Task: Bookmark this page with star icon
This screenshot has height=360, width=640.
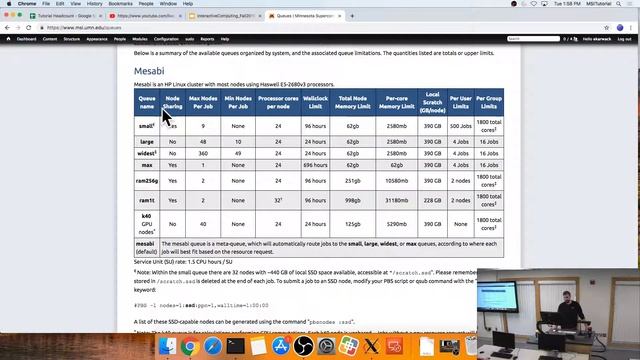Action: coord(607,27)
